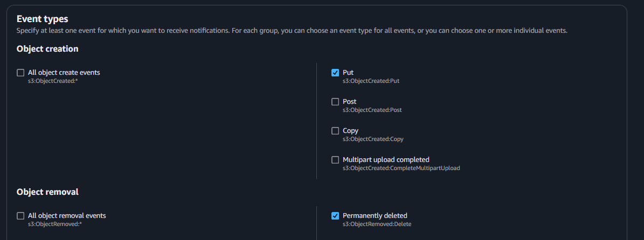This screenshot has height=240, width=644.
Task: Click the s3:ObjectRemoved:* event code text
Action: click(x=54, y=224)
